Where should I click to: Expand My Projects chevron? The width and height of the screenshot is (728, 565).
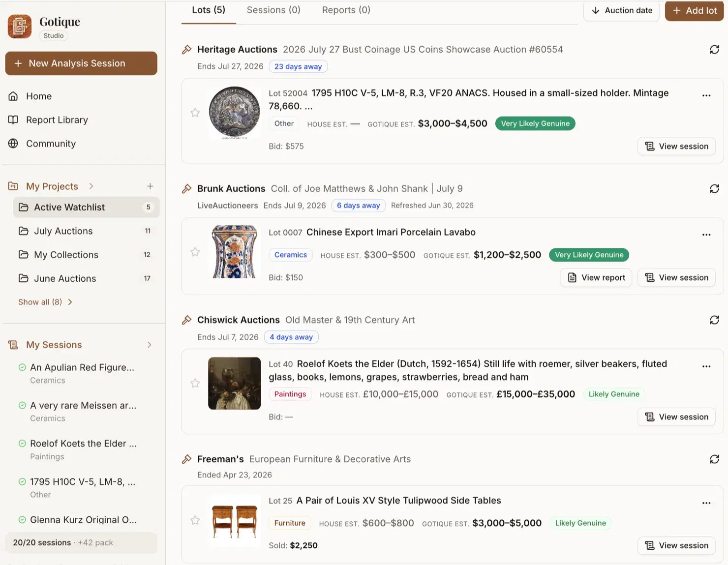click(x=91, y=186)
